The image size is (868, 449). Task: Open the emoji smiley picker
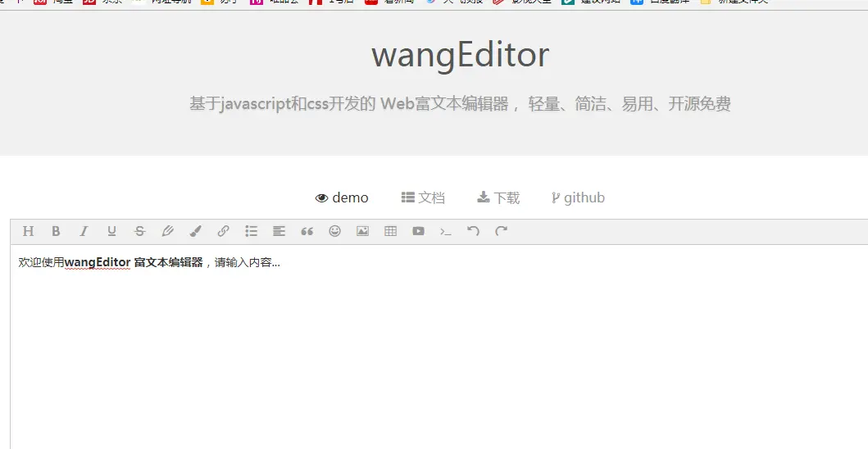tap(335, 231)
